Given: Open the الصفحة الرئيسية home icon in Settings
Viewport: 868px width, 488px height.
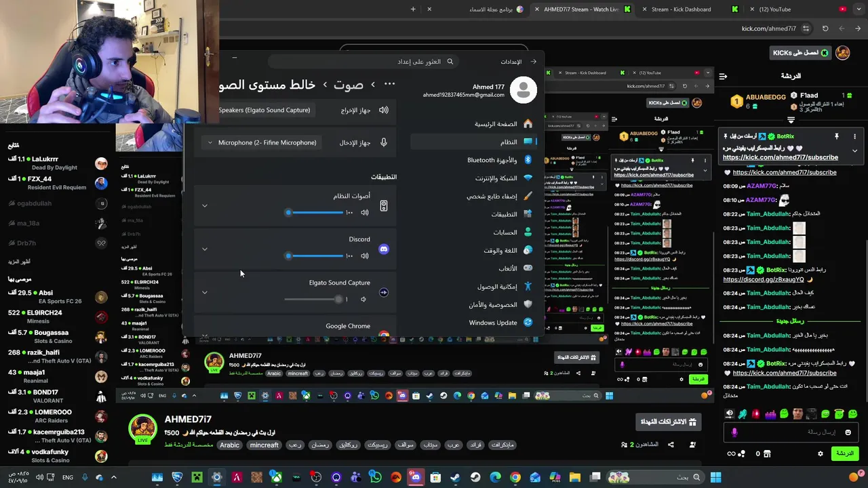Looking at the screenshot, I should [x=528, y=124].
